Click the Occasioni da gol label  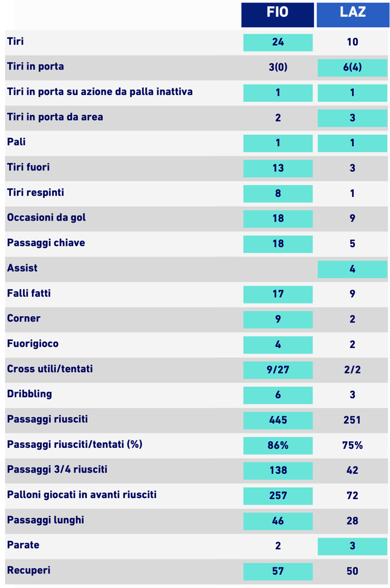point(46,217)
